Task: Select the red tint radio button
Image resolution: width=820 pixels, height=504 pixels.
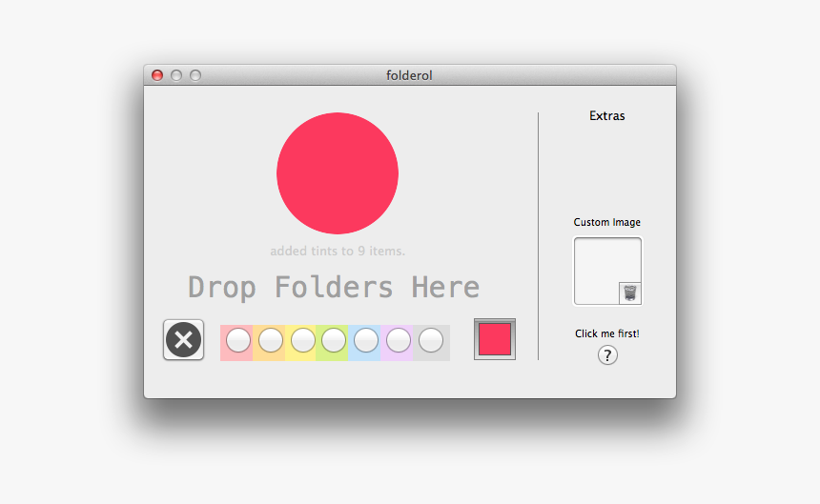Action: click(238, 340)
